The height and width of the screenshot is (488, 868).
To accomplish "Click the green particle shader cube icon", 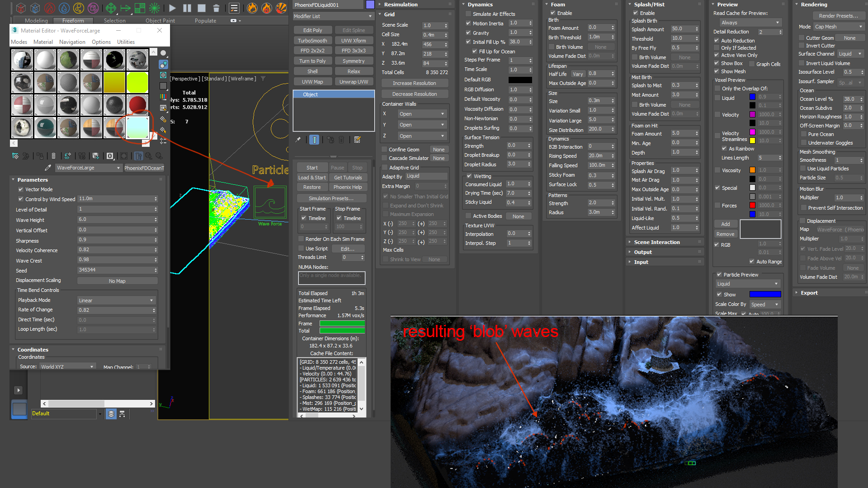I will click(111, 8).
